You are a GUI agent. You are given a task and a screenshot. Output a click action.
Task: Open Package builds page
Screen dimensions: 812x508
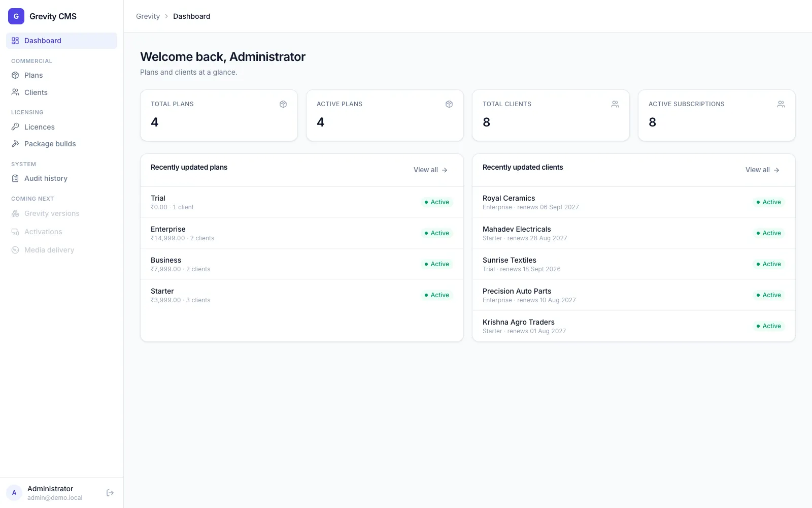[61, 144]
